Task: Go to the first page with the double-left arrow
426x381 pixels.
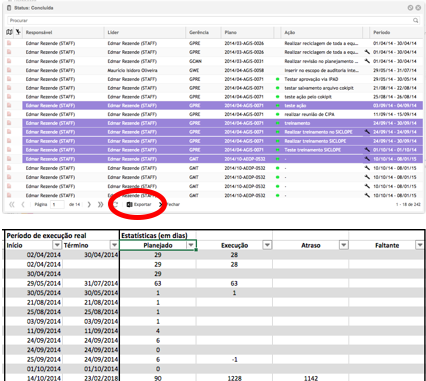Action: [12, 204]
